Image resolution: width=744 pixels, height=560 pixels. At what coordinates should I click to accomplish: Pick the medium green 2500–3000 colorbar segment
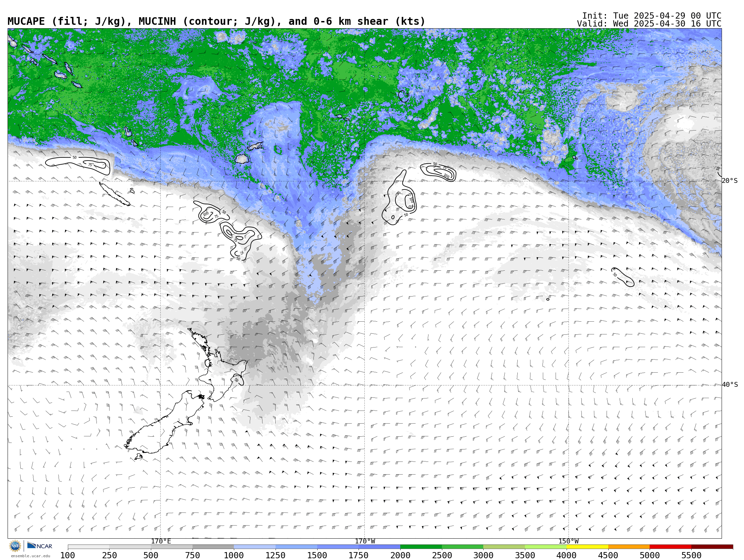(463, 547)
